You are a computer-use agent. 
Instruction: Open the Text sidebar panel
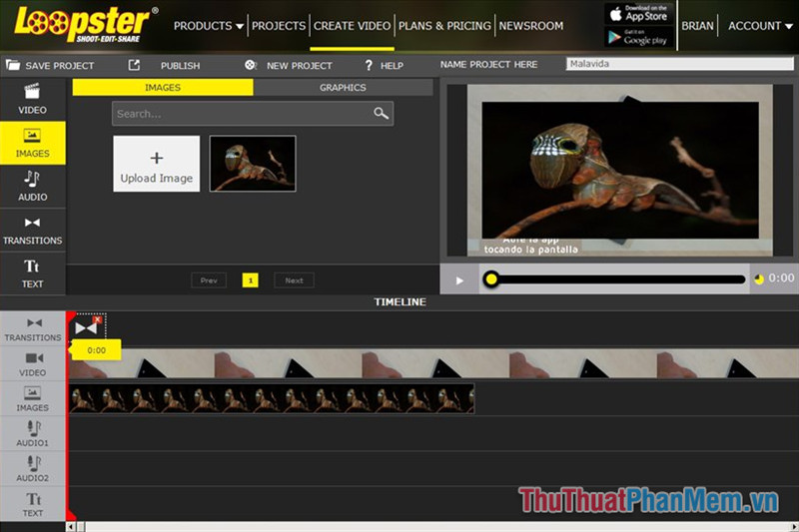point(33,273)
